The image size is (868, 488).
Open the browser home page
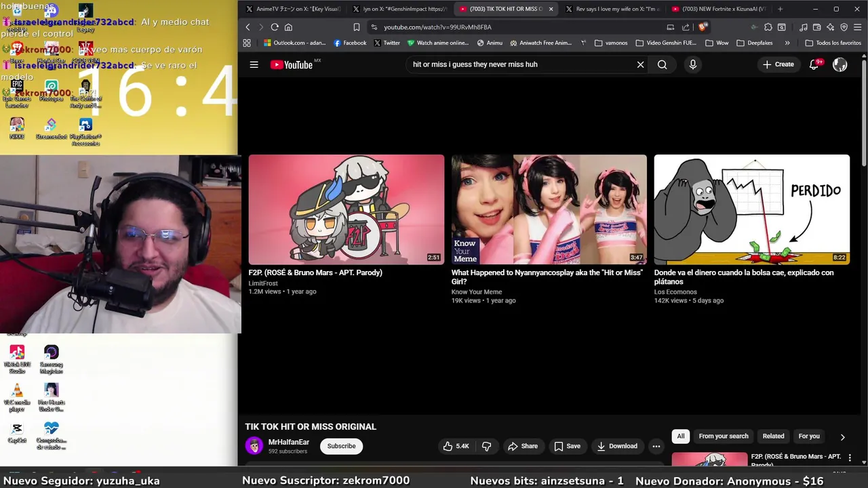coord(288,27)
